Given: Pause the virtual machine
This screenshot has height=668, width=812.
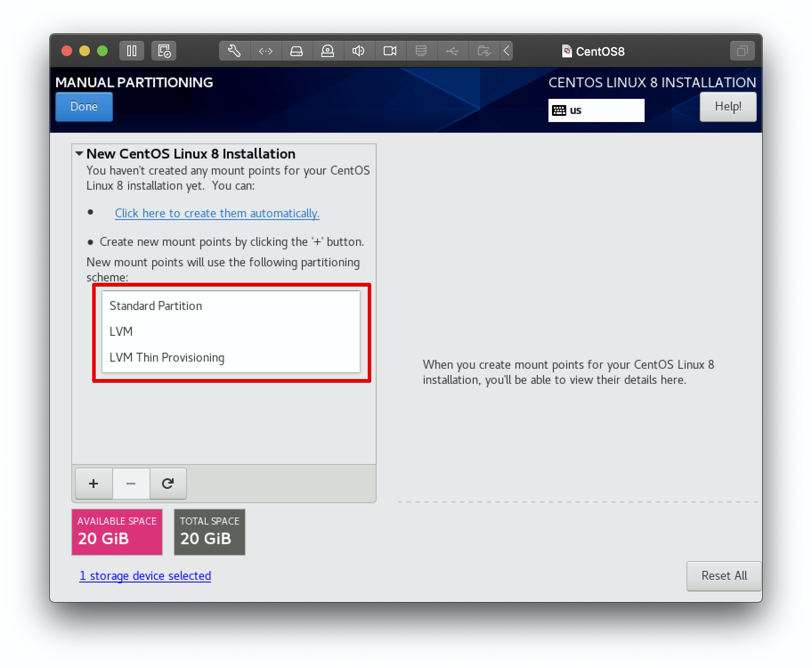Looking at the screenshot, I should coord(132,51).
